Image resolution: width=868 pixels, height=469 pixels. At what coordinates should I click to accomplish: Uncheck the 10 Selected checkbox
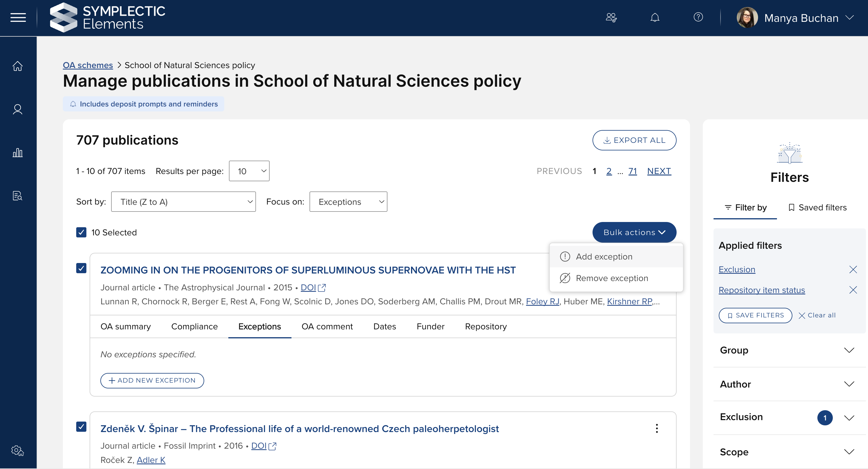(81, 232)
